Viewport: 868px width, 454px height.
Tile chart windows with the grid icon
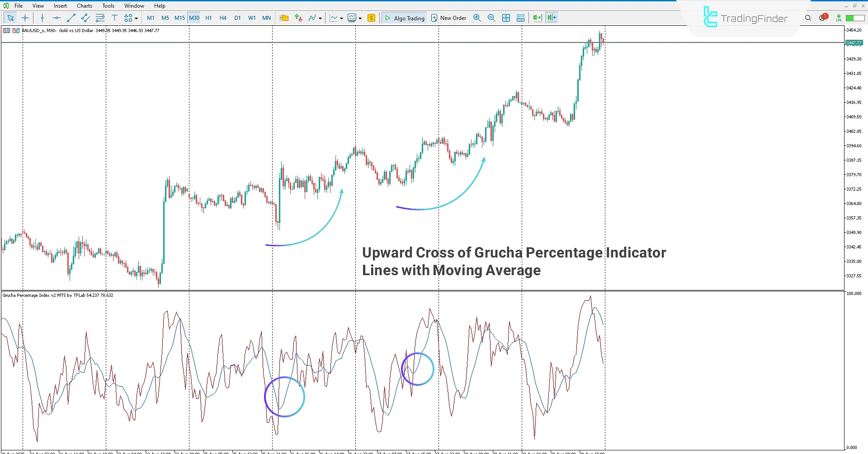point(506,18)
